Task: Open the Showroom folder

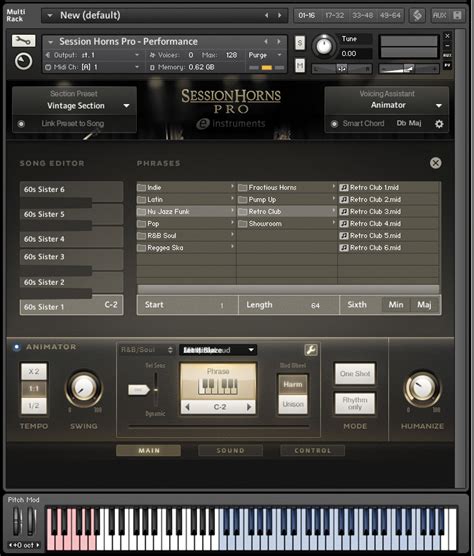Action: (x=287, y=224)
